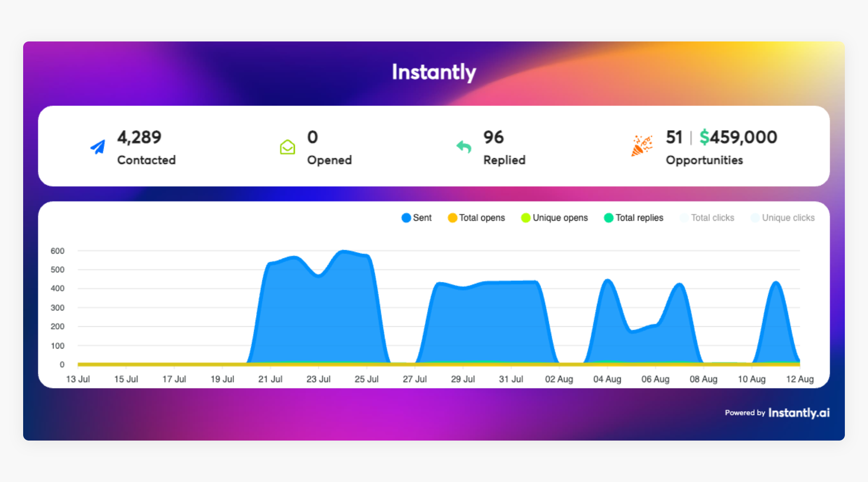Click the 02 Aug axis label

(559, 379)
